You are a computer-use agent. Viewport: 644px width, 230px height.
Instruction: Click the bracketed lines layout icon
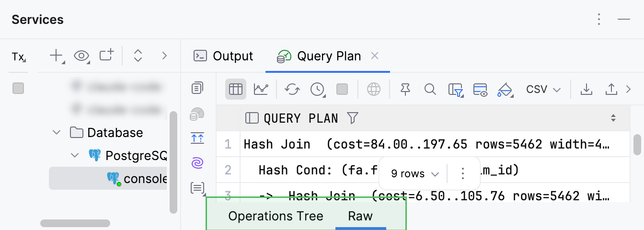[x=197, y=188]
